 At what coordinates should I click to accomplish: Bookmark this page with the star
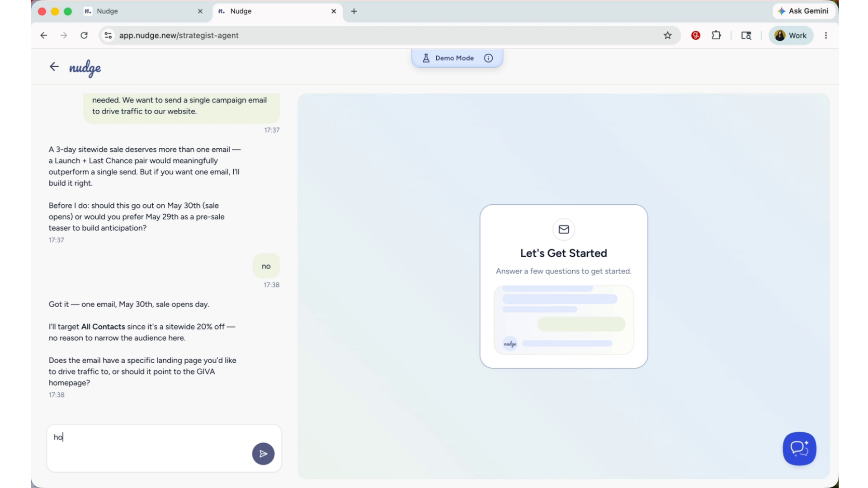pos(668,35)
